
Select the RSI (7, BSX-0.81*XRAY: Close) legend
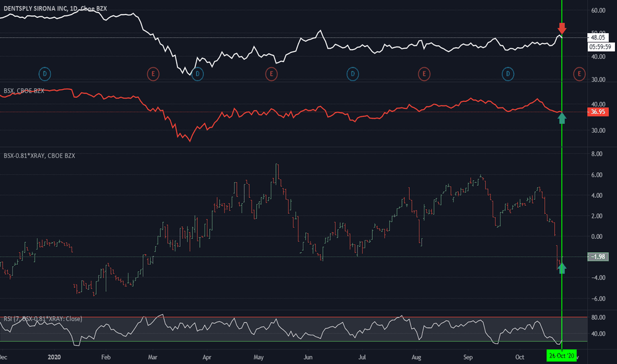(43, 319)
